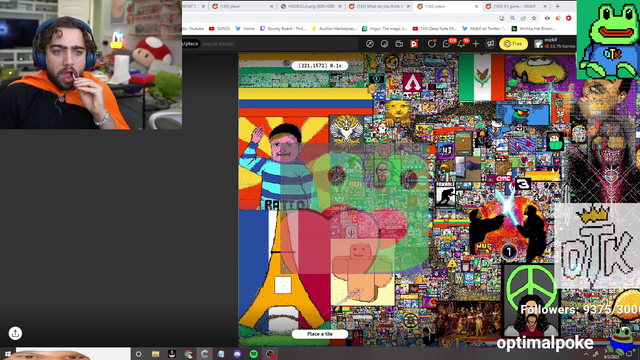This screenshot has height=360, width=640.
Task: Click the microphone app icon on taskbar
Action: [x=172, y=354]
